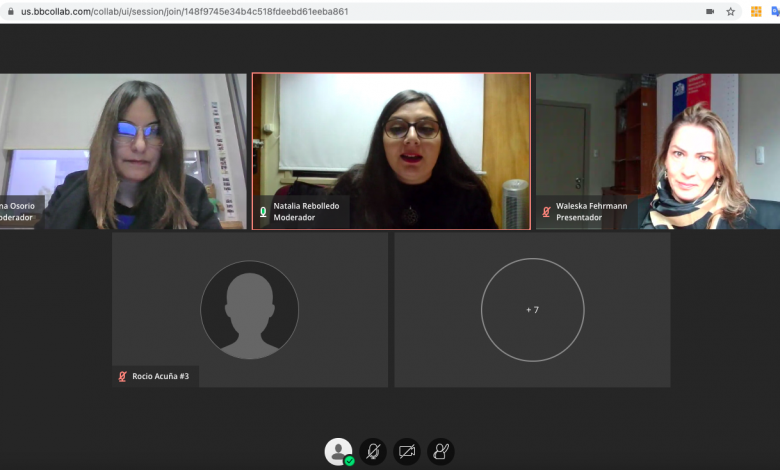Click Waleska Fehrmann's muted microphone icon

[546, 212]
